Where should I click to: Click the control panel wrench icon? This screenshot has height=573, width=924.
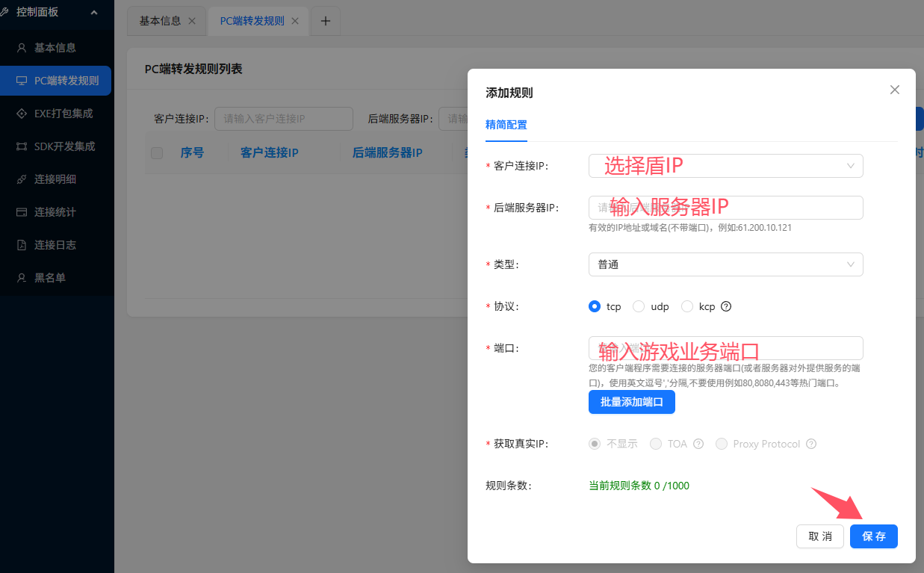(x=4, y=12)
